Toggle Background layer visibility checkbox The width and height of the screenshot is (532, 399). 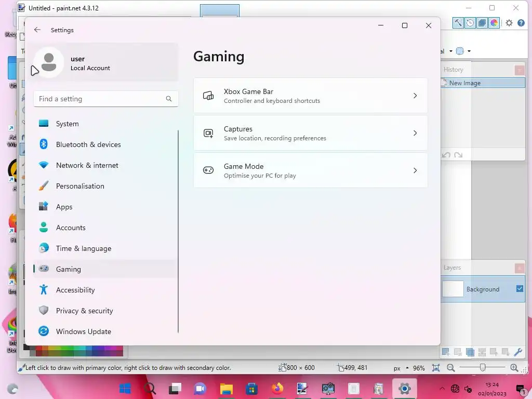[520, 289]
